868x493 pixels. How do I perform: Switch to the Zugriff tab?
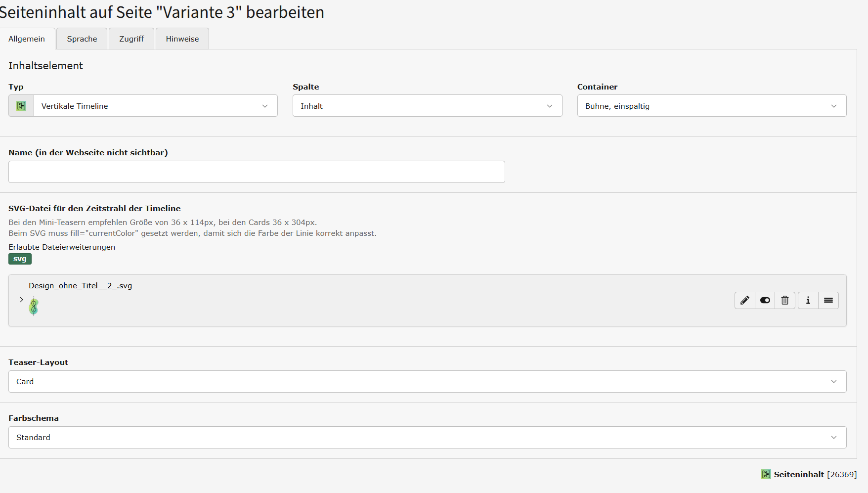[131, 39]
